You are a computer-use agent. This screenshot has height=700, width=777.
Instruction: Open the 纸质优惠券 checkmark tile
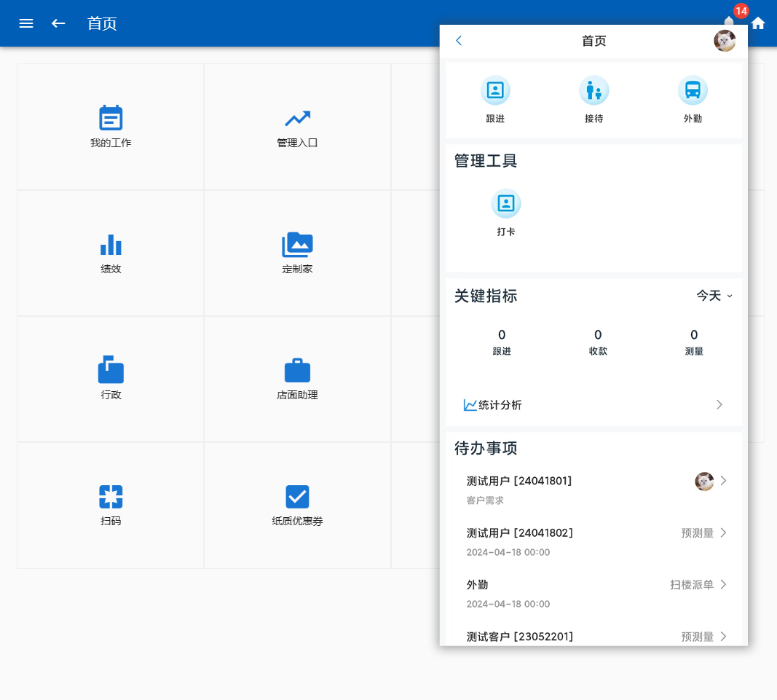pyautogui.click(x=297, y=504)
